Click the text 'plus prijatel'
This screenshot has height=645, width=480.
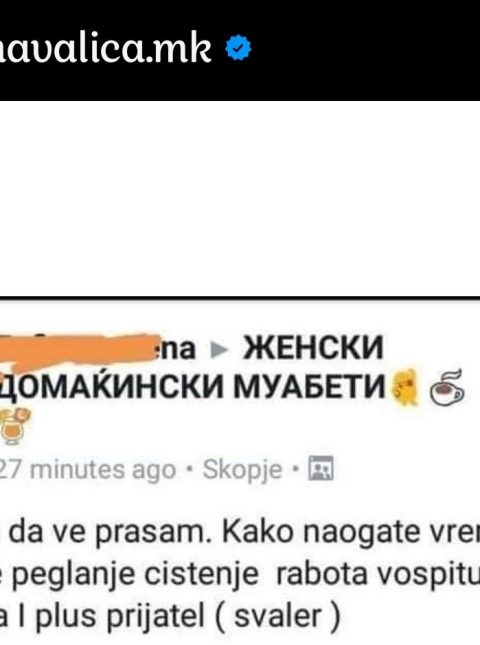(119, 616)
